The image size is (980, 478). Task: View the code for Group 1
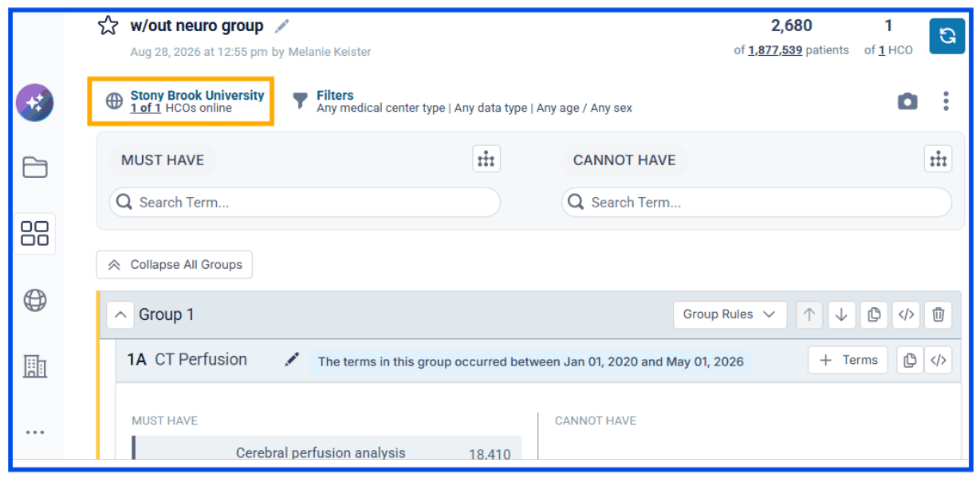906,314
